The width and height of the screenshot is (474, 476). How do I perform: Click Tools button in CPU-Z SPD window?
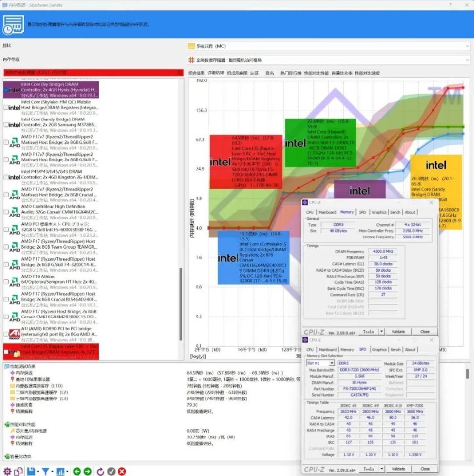click(369, 469)
